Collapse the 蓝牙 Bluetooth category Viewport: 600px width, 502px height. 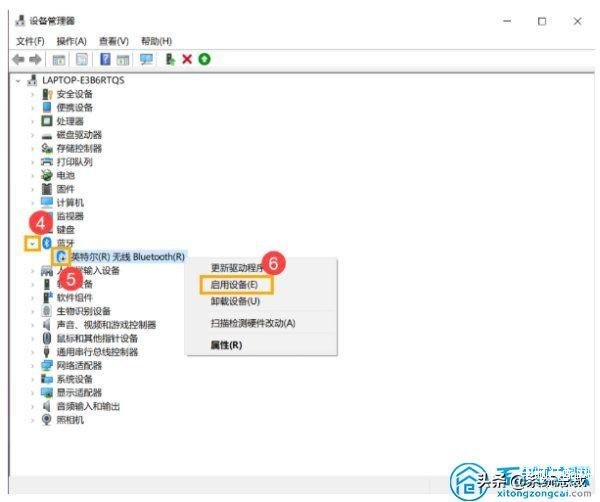[33, 243]
